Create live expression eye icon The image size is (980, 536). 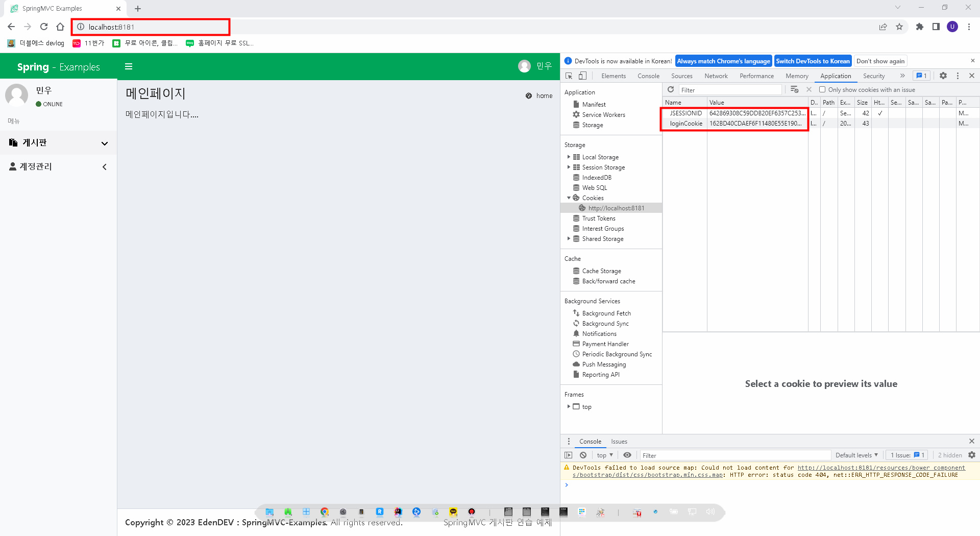point(627,455)
